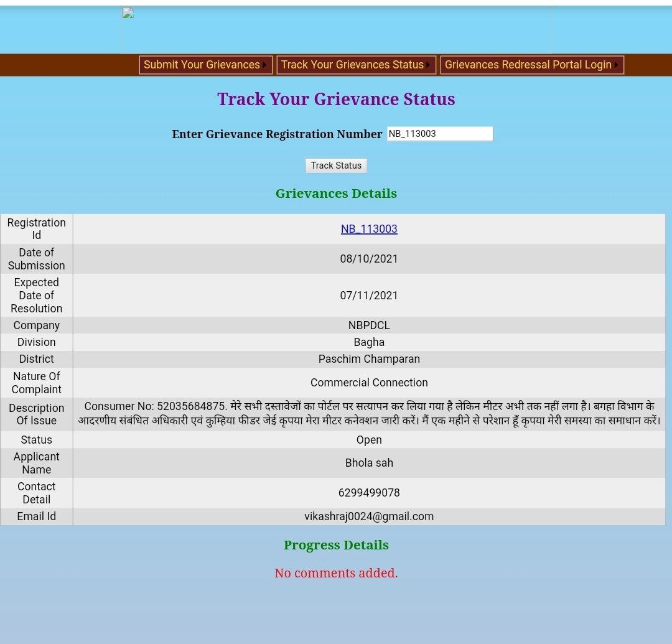Expand arrow beside Grievances Redressal Portal Login

[x=616, y=65]
